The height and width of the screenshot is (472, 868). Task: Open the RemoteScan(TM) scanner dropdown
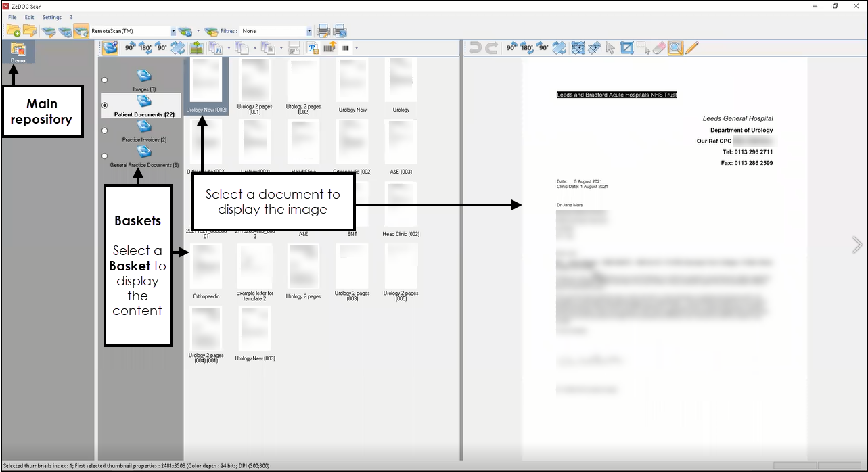(x=173, y=31)
